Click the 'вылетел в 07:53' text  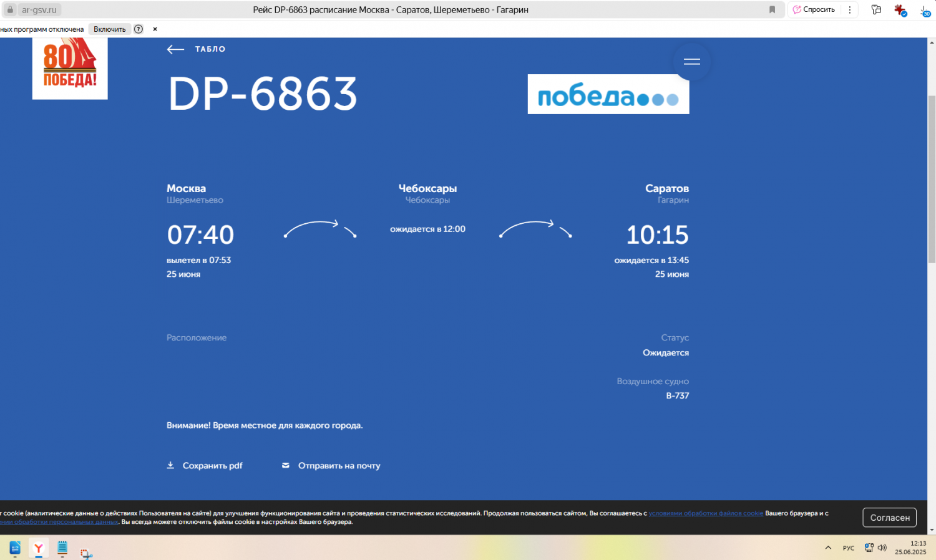198,260
